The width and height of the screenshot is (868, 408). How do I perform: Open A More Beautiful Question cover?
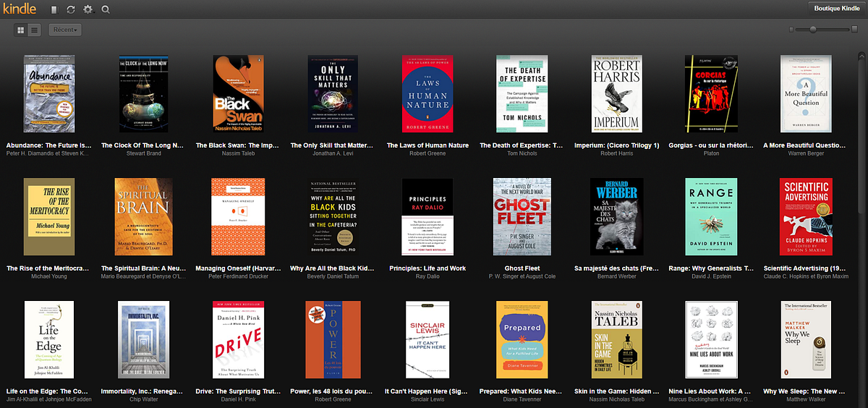point(806,94)
